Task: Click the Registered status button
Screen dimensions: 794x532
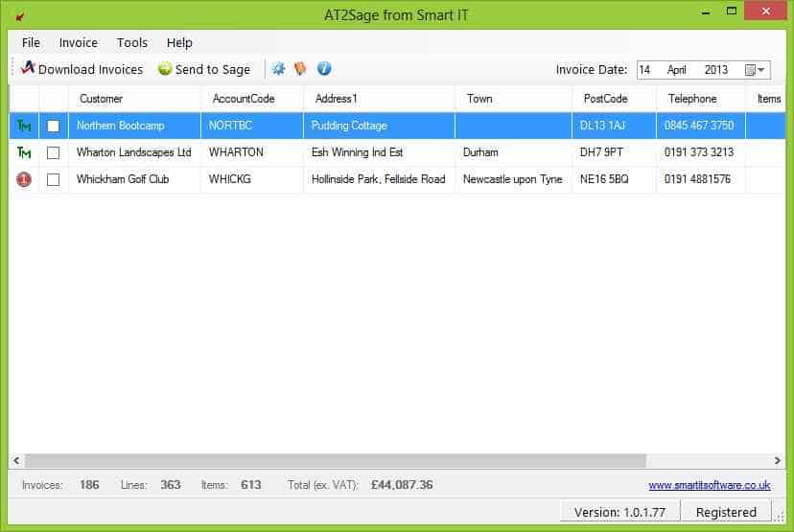Action: 726,512
